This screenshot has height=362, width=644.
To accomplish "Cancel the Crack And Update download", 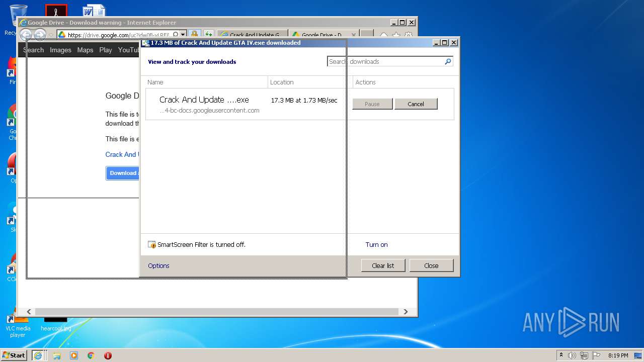I will click(416, 104).
